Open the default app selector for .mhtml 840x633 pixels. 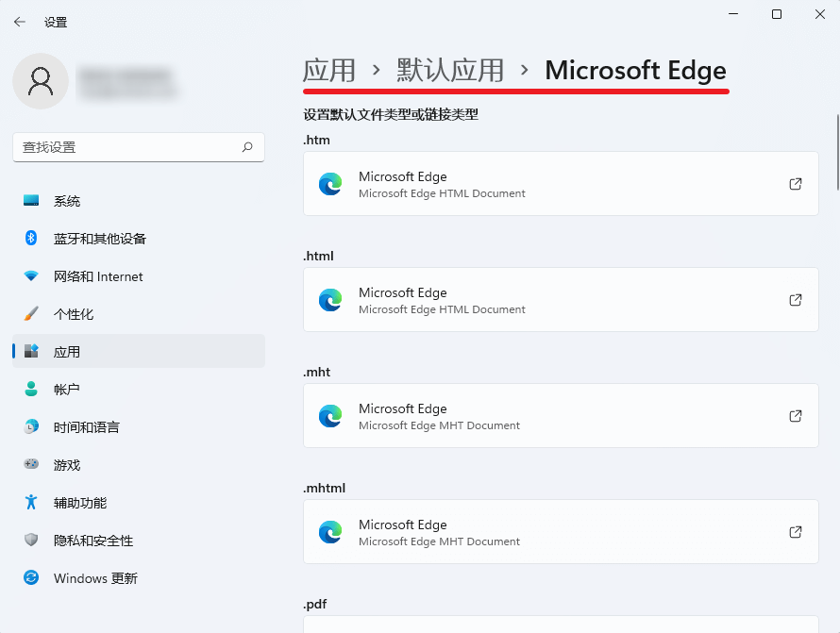click(x=561, y=532)
